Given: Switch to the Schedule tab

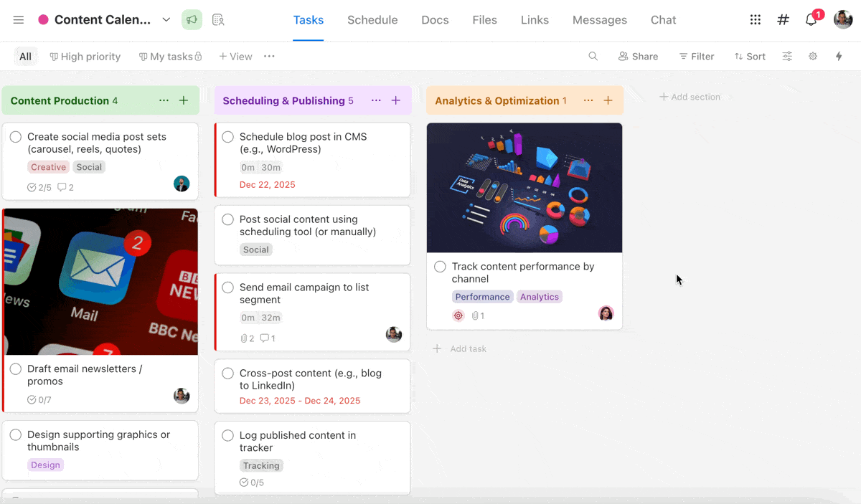Looking at the screenshot, I should pos(372,20).
